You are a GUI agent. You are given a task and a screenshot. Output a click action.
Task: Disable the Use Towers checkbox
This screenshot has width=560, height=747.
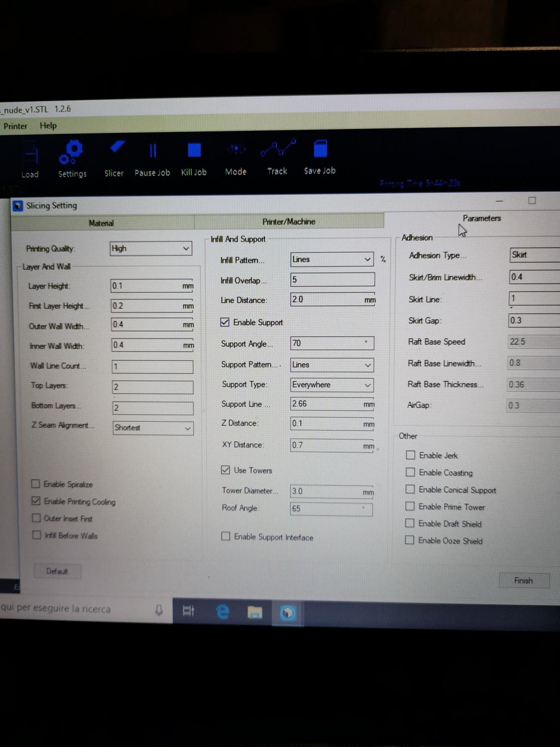click(x=225, y=470)
